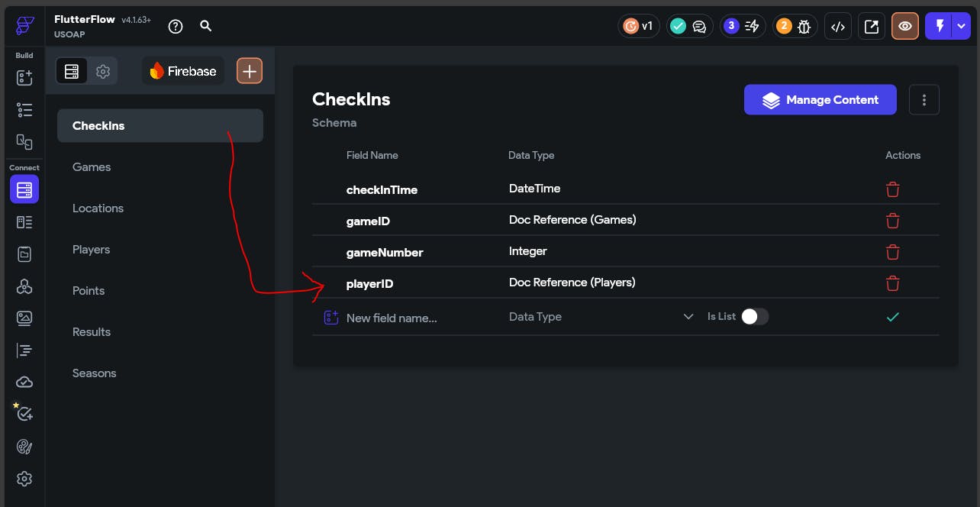Click the Manage Content button
The width and height of the screenshot is (980, 507).
tap(820, 100)
